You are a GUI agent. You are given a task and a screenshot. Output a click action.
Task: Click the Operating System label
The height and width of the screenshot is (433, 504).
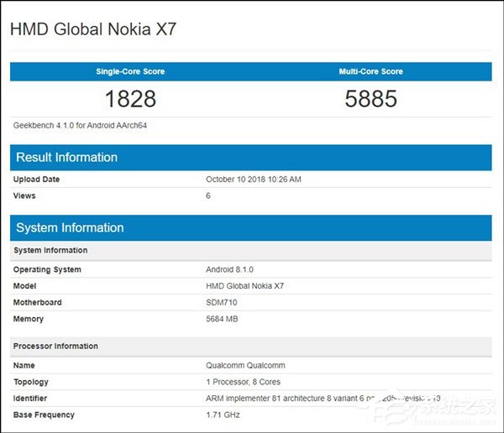[47, 269]
